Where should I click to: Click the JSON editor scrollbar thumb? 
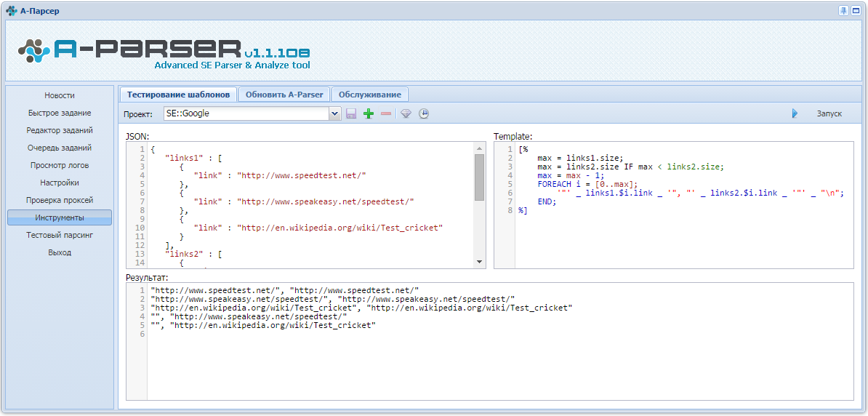pyautogui.click(x=479, y=177)
